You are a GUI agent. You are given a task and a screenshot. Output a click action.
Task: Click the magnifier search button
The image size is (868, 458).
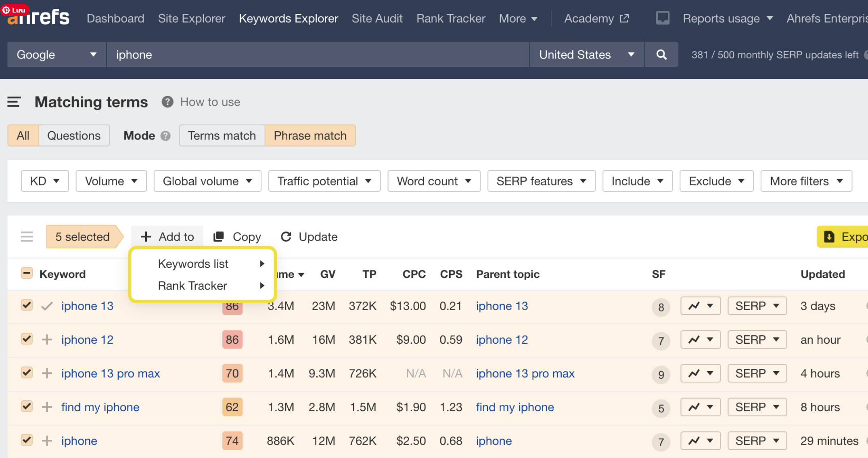tap(661, 55)
